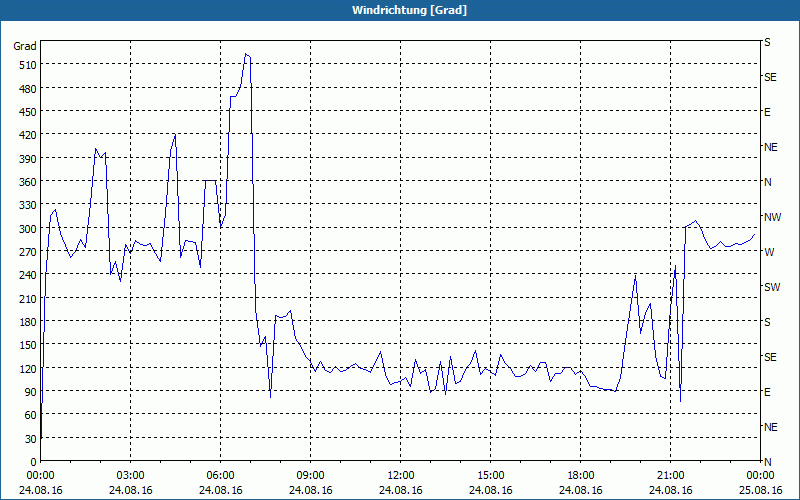Click the NW compass label
800x500 pixels.
772,217
